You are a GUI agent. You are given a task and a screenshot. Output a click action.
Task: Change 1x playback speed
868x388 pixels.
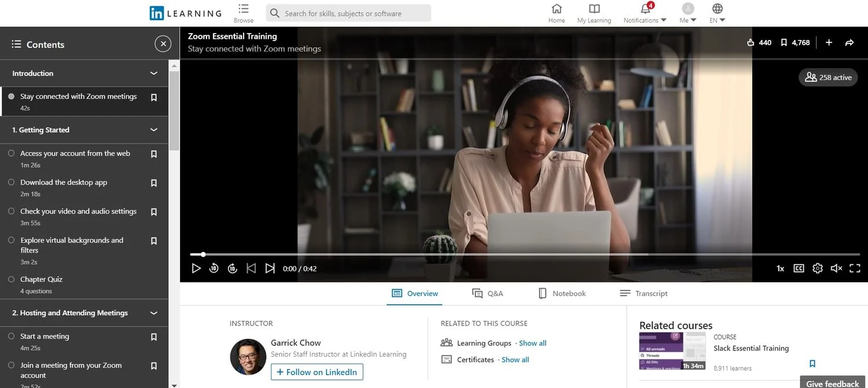780,269
